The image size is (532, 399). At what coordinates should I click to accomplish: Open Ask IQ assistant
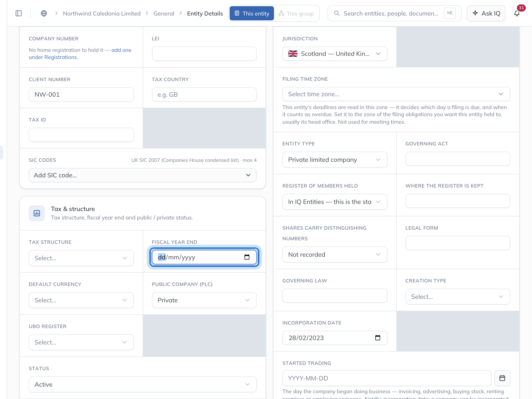(486, 14)
